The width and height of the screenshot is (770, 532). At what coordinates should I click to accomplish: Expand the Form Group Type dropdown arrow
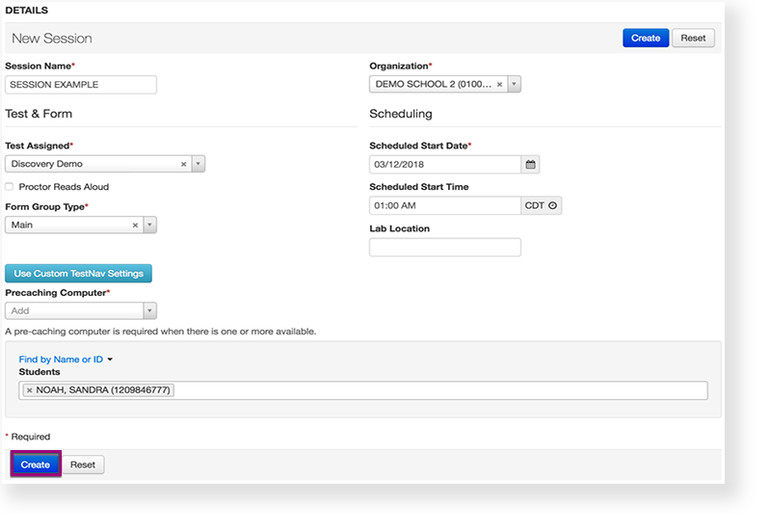click(149, 225)
